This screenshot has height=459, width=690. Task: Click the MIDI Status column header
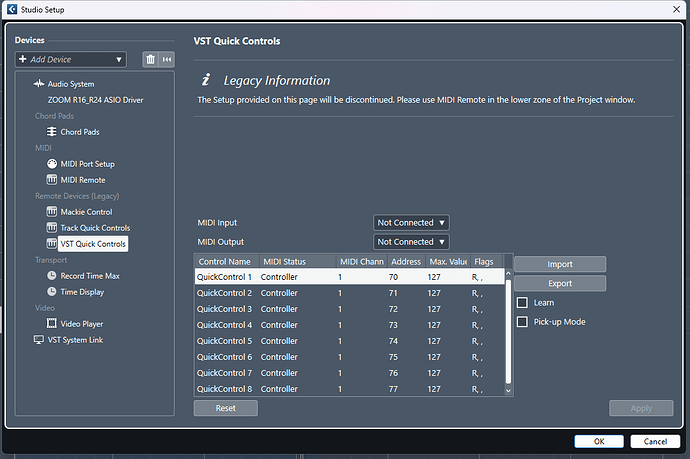[298, 261]
